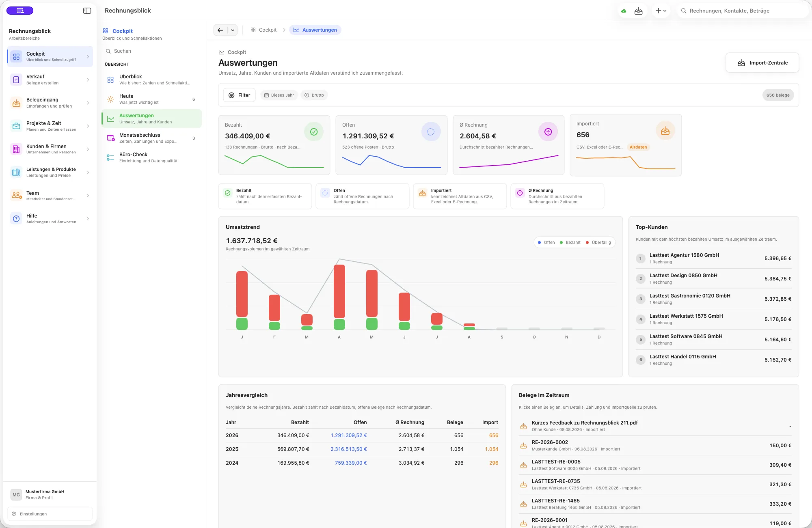Expand the Verkauf section chevron
The width and height of the screenshot is (812, 528).
pyautogui.click(x=88, y=80)
